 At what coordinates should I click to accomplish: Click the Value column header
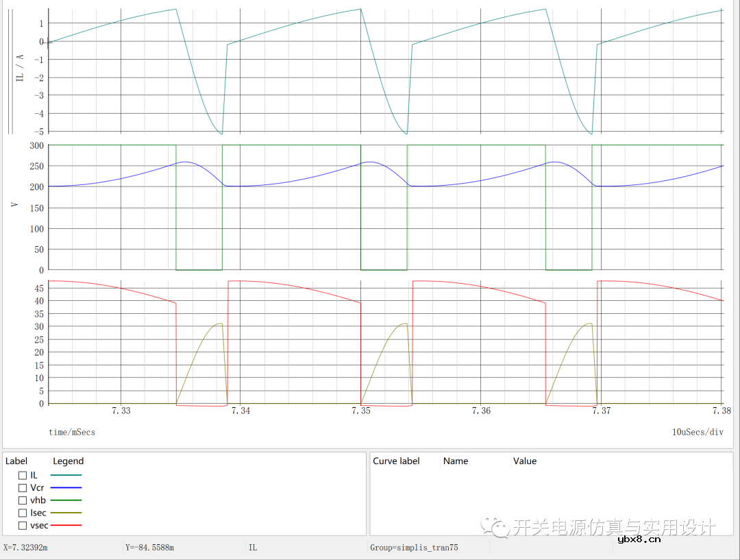click(525, 461)
